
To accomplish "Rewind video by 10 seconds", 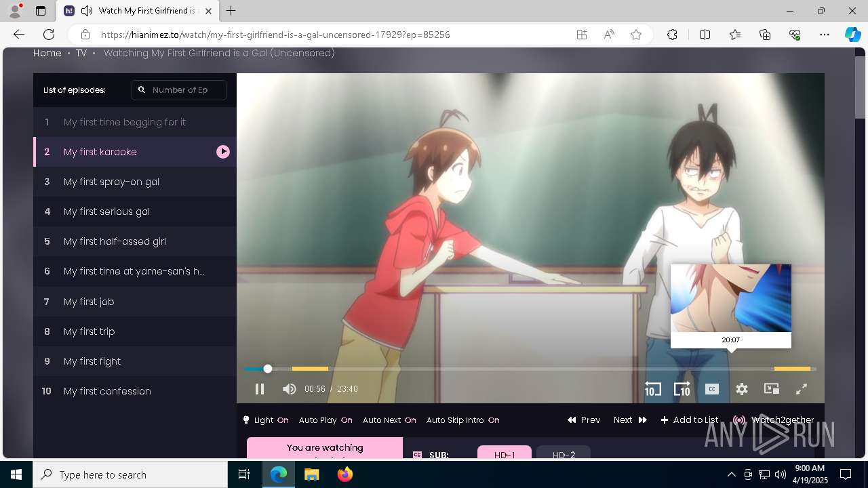I will coord(652,389).
